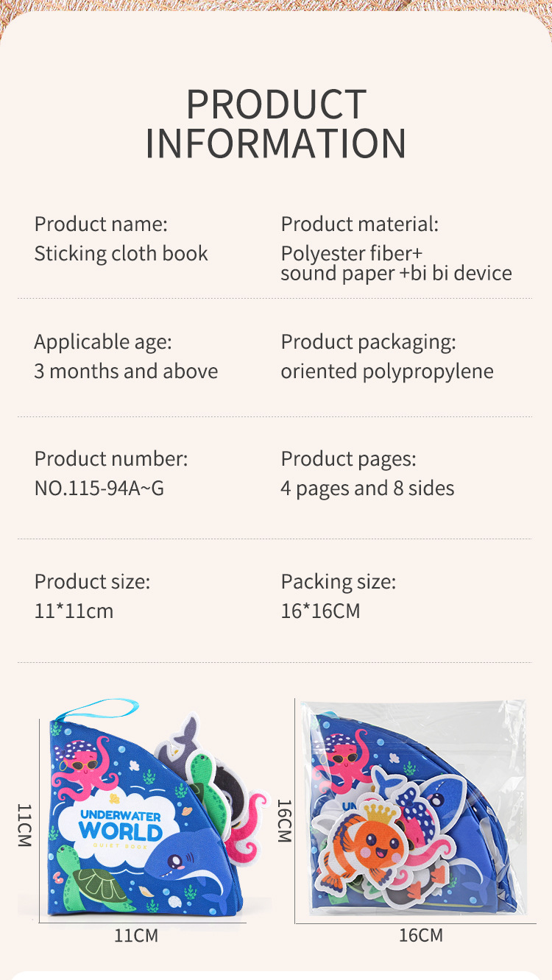The image size is (552, 980).
Task: Select the product number NO.115-94A~G
Action: click(99, 488)
